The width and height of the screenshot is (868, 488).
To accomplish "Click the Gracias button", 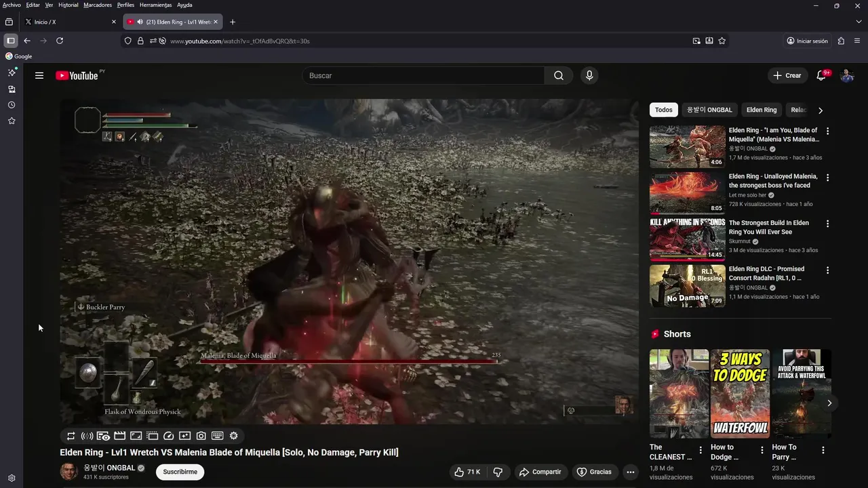I will 594,472.
